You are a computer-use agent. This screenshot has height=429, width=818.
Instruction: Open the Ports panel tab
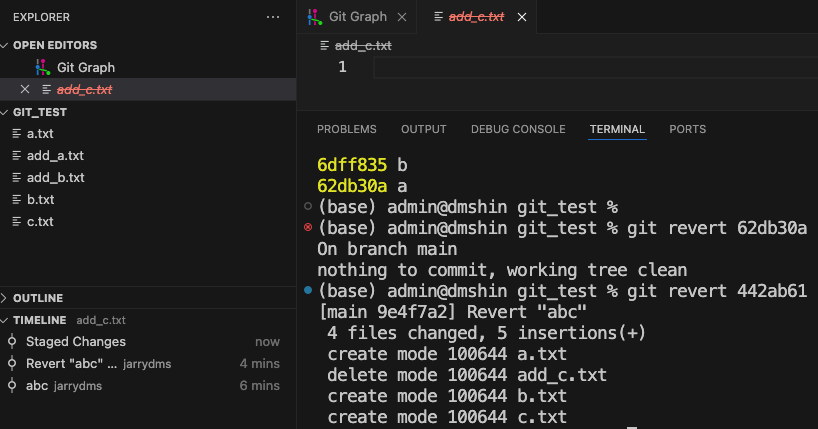(688, 129)
